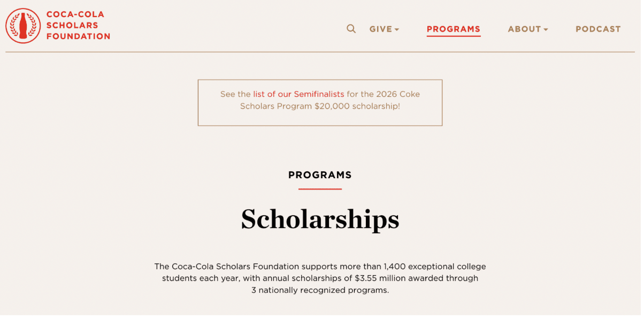Image resolution: width=644 pixels, height=319 pixels.
Task: Open the 'list of our Semifinalists' link
Action: point(298,94)
